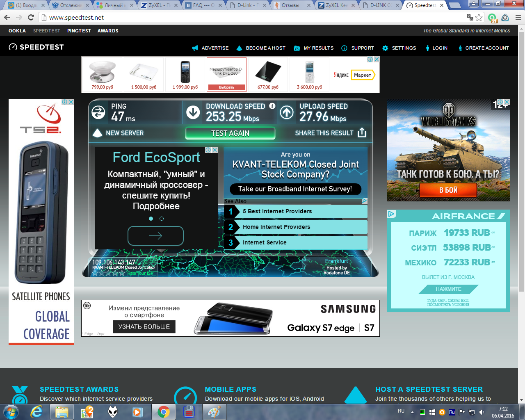
Task: Open the OOKLA top menu item
Action: tap(17, 31)
